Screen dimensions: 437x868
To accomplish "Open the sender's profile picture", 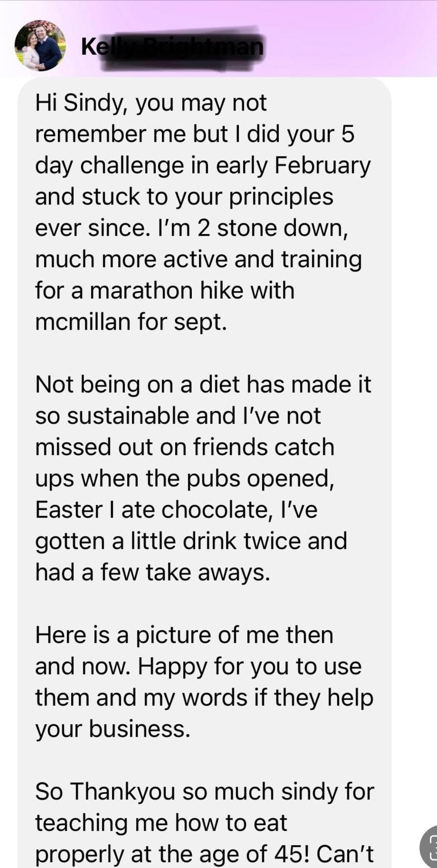I will click(x=40, y=45).
